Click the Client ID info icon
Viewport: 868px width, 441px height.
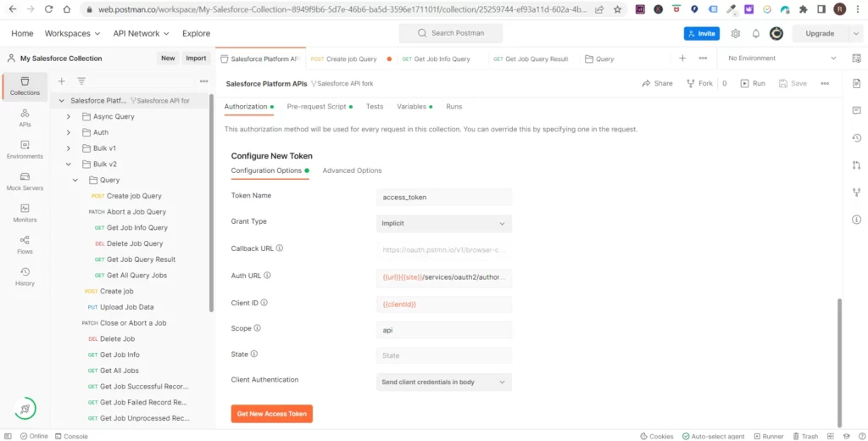pyautogui.click(x=264, y=303)
